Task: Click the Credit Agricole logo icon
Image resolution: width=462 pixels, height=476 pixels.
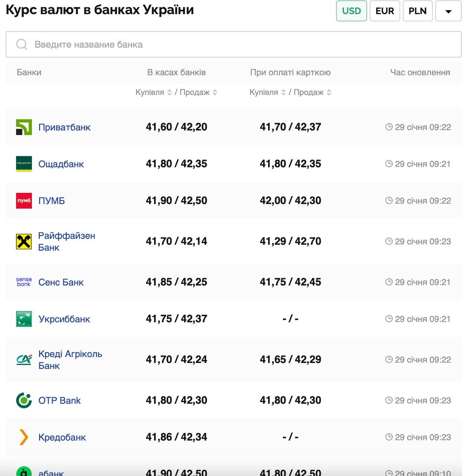Action: (24, 360)
